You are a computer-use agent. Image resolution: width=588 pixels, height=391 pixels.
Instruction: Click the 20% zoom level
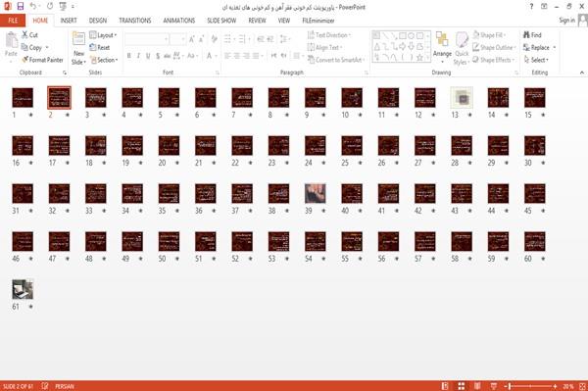point(568,386)
